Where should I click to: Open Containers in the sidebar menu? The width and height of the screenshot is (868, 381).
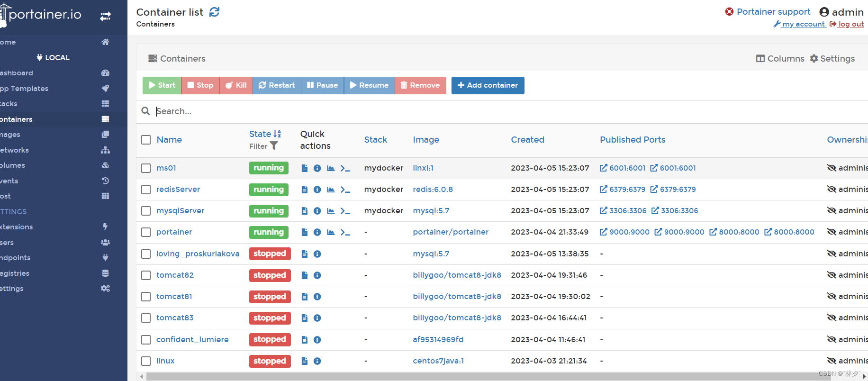(x=63, y=119)
